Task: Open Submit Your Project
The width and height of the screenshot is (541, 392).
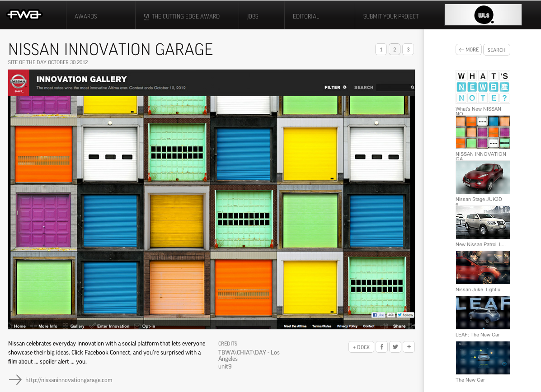Action: tap(390, 16)
